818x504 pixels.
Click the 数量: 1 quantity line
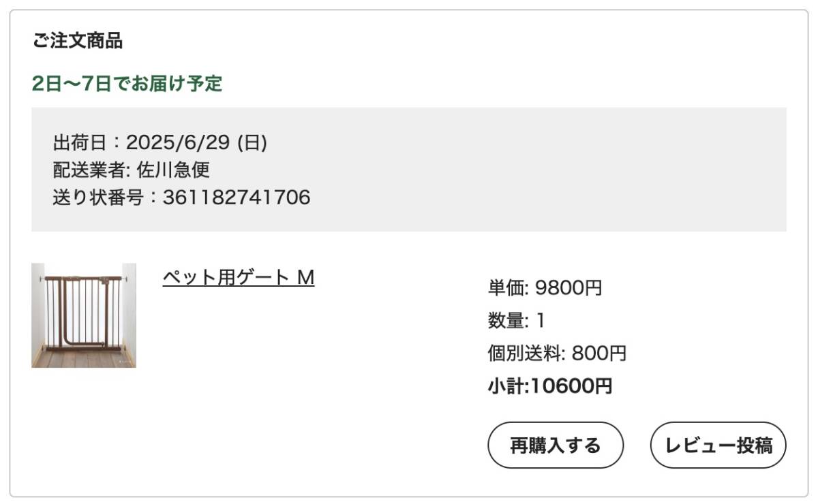point(516,321)
